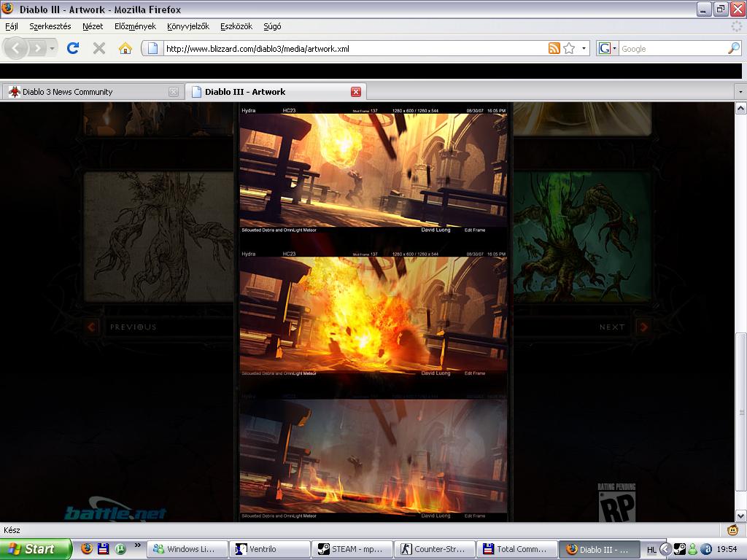This screenshot has width=747, height=560.
Task: Expand the address bar URL history dropdown
Action: click(584, 49)
